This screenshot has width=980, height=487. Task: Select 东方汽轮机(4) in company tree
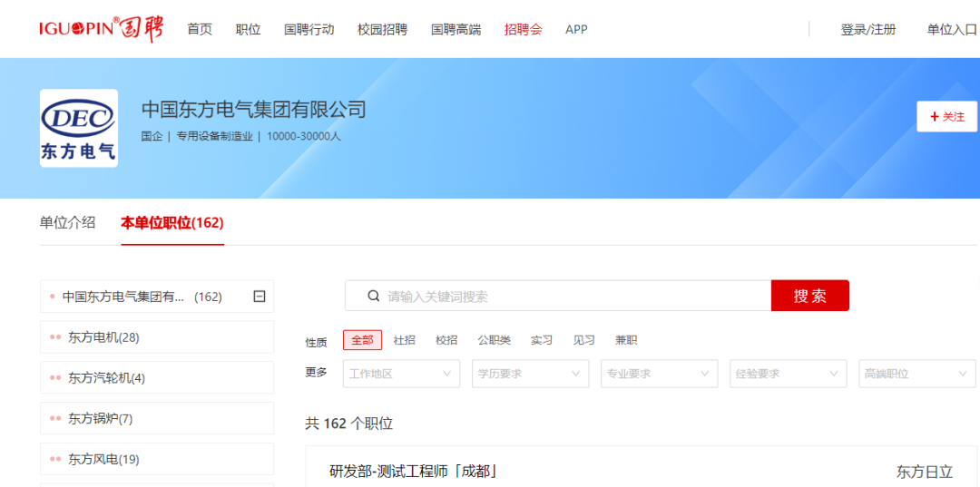(157, 378)
